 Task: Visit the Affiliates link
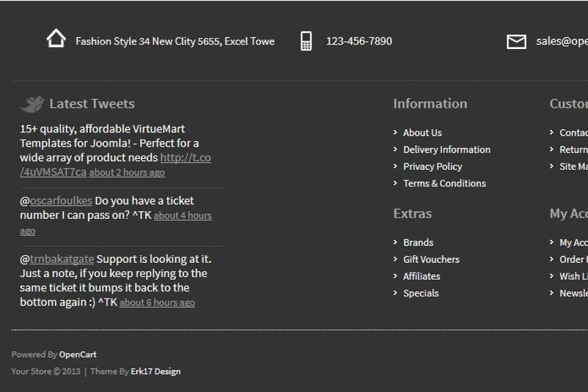[421, 276]
